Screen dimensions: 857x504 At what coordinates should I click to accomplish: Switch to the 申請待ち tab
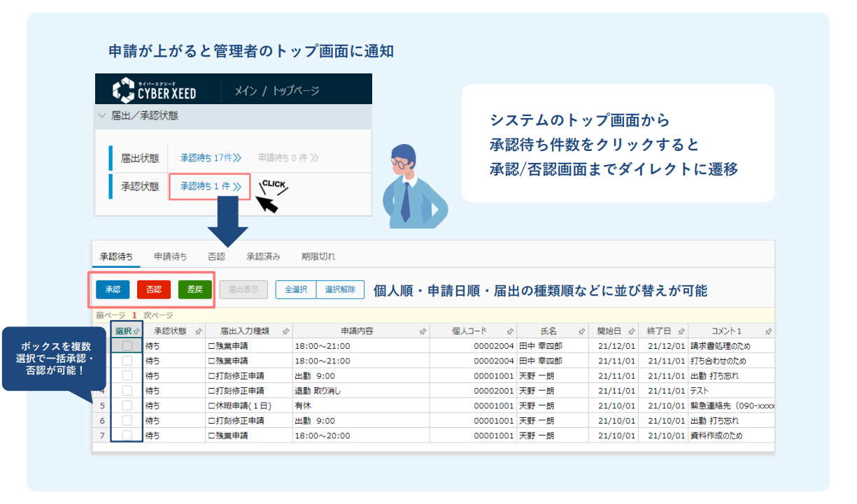170,257
